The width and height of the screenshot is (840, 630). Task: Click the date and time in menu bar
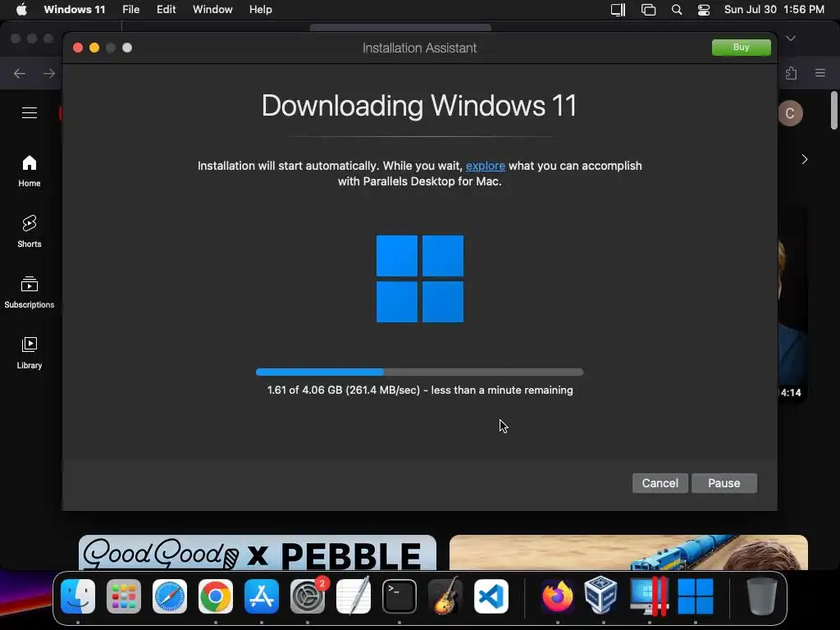pos(774,10)
